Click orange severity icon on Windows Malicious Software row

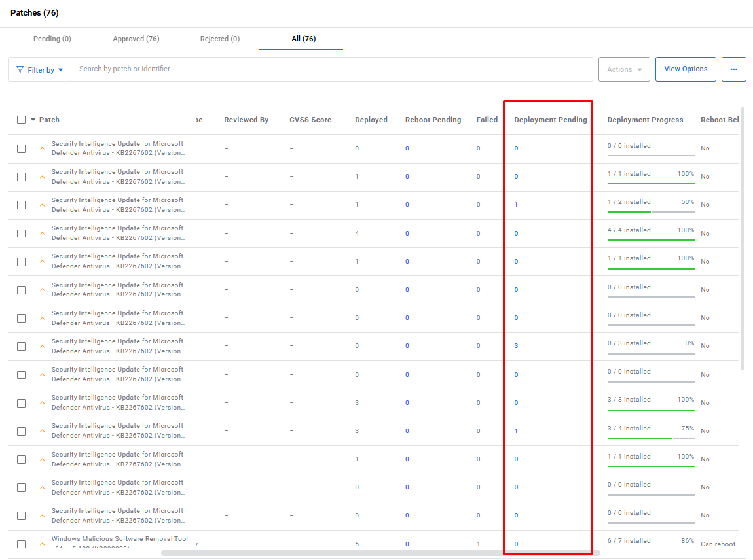pos(42,544)
